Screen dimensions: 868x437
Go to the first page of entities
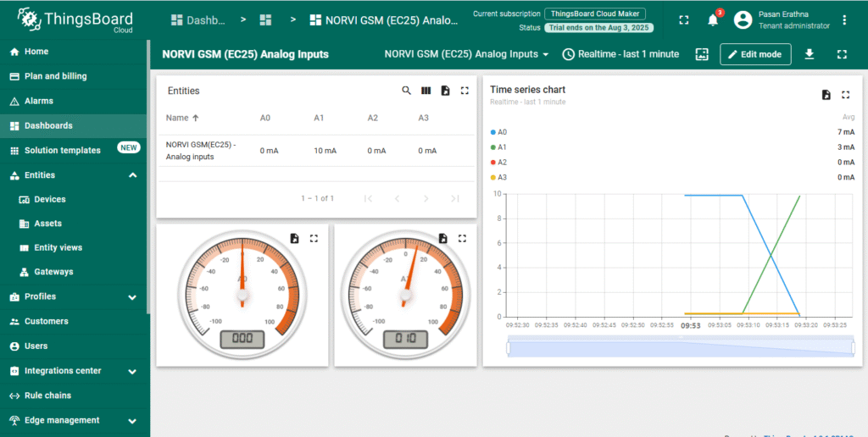pos(368,198)
